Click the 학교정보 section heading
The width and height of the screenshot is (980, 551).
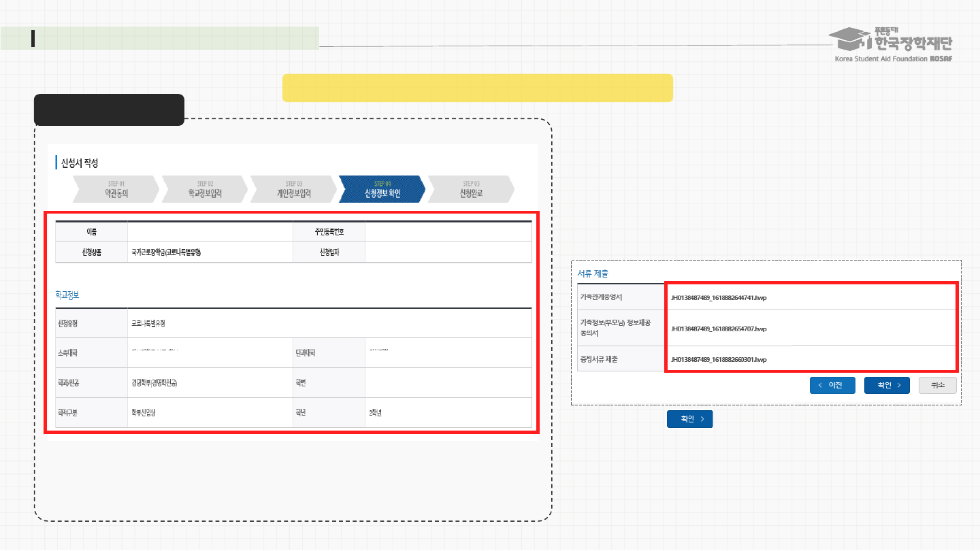(68, 295)
